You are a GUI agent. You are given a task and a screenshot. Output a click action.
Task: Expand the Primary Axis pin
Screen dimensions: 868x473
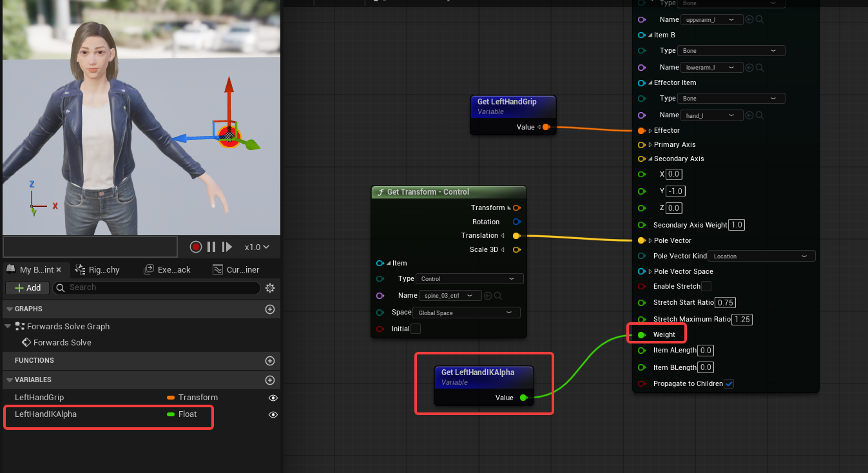(x=650, y=145)
